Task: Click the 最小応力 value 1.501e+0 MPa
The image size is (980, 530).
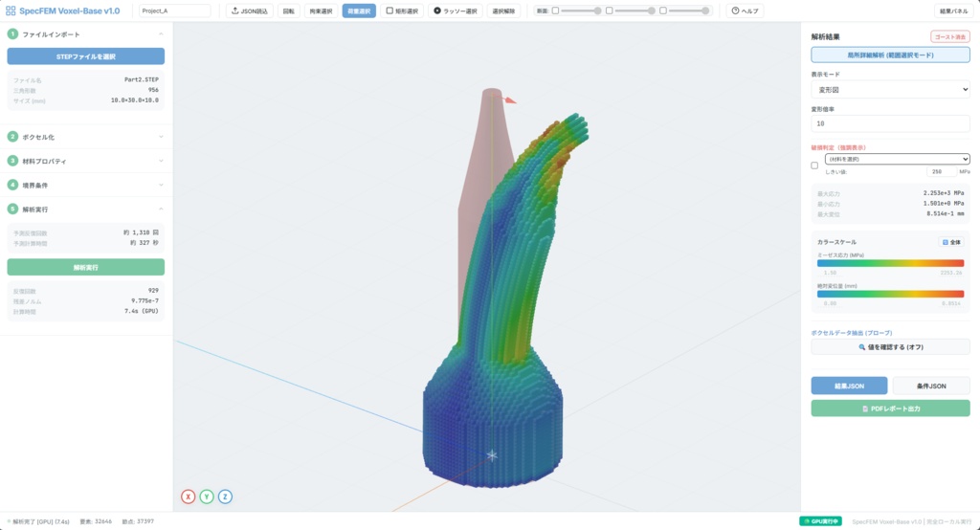Action: click(943, 204)
